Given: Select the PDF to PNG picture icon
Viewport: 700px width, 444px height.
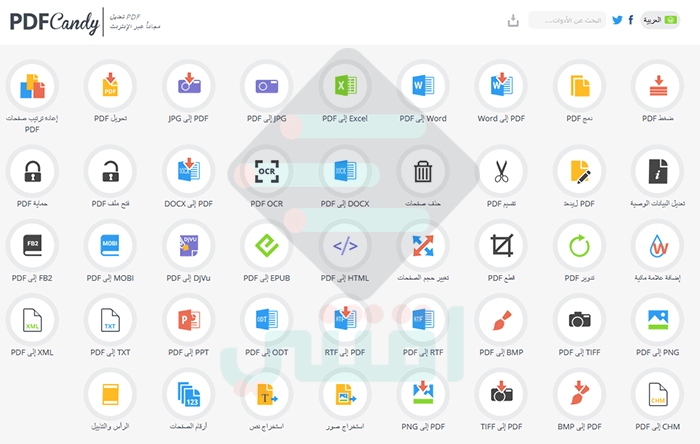Looking at the screenshot, I should (658, 320).
